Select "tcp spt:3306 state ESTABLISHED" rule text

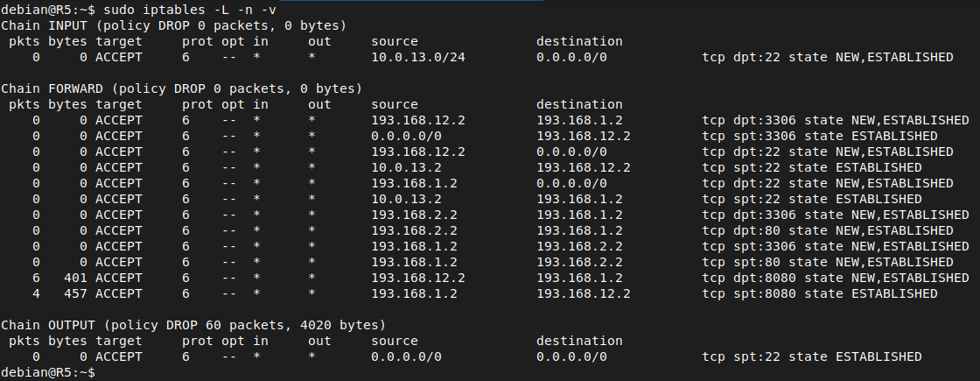click(x=819, y=136)
